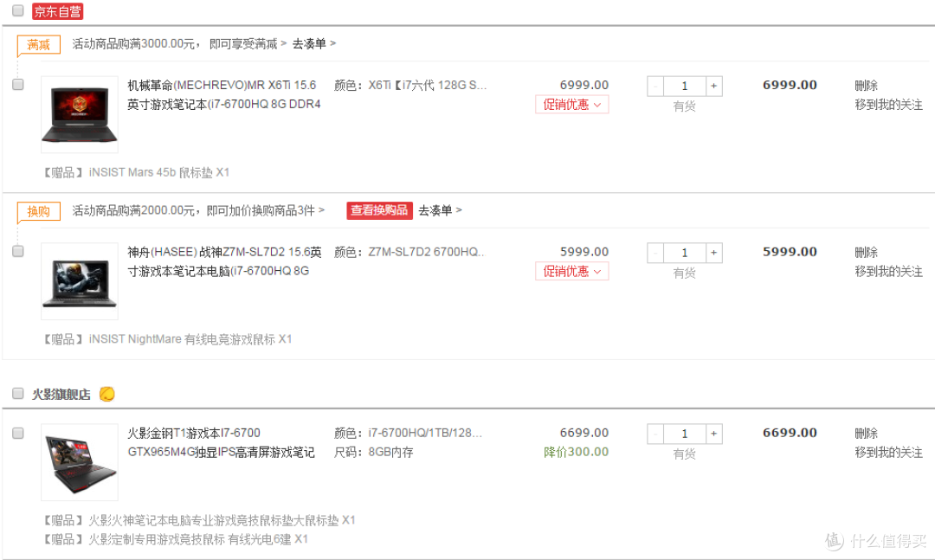Delete the MECHREVO laptop via 删除

point(866,86)
